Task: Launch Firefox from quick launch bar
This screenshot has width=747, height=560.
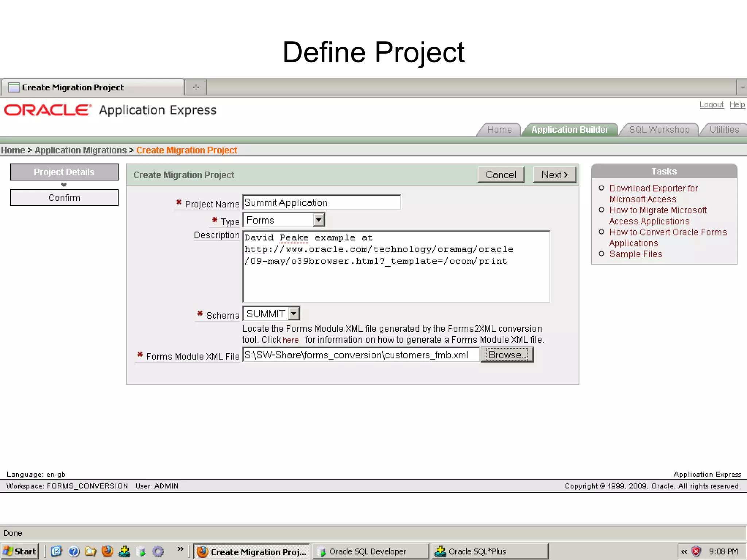Action: 107,551
